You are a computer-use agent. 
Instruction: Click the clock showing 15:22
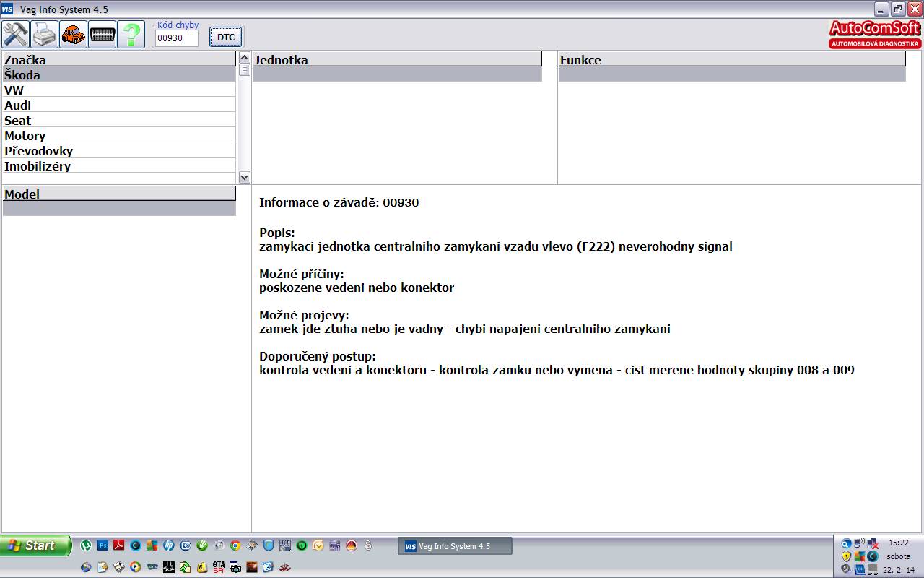(x=899, y=543)
